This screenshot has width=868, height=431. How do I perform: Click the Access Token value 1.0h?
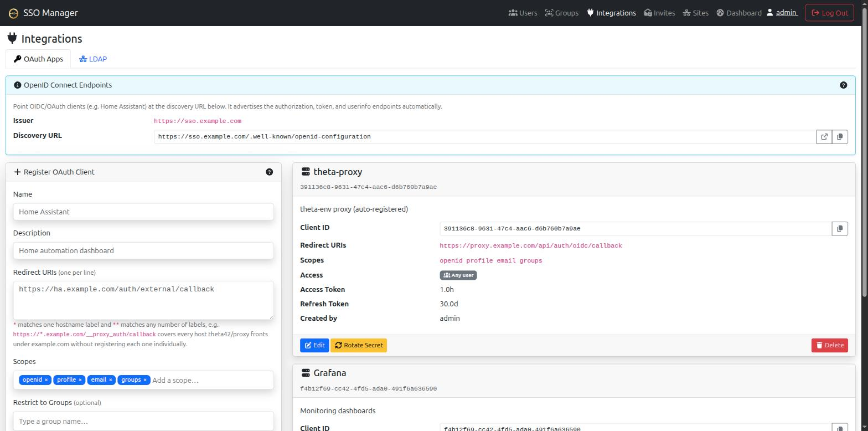(x=447, y=289)
